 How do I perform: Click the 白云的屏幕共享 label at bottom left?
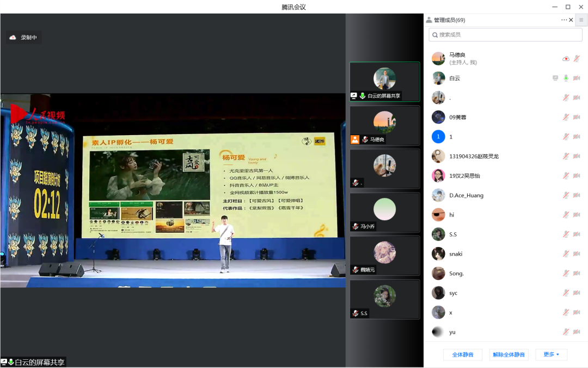point(40,363)
